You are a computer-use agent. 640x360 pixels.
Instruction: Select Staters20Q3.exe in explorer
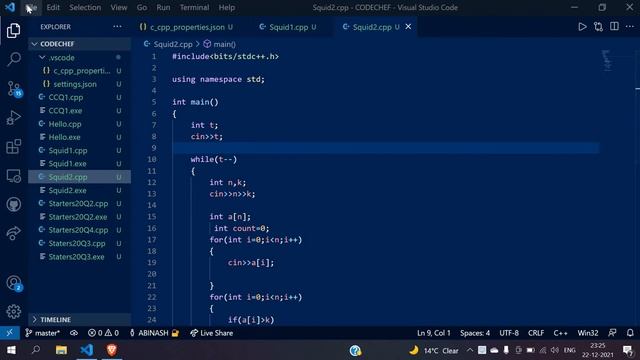pos(80,257)
